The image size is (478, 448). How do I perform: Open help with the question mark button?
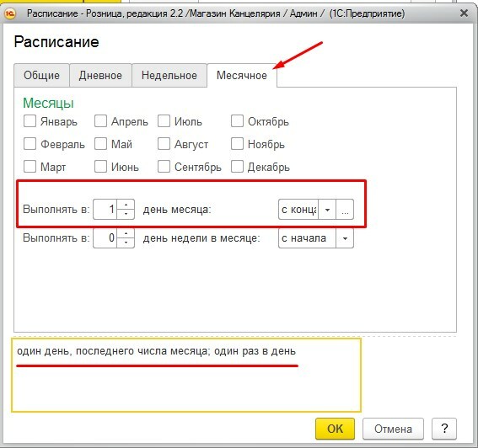[x=444, y=429]
